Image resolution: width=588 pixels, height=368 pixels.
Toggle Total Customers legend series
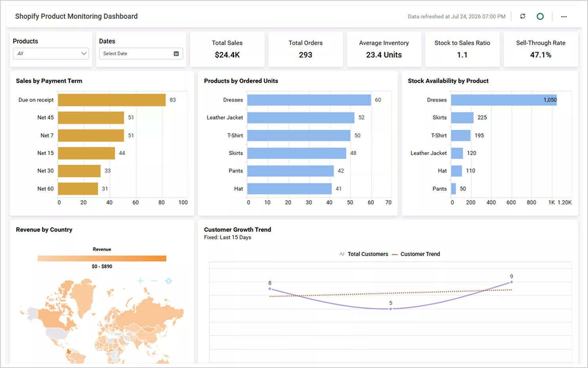click(x=364, y=254)
